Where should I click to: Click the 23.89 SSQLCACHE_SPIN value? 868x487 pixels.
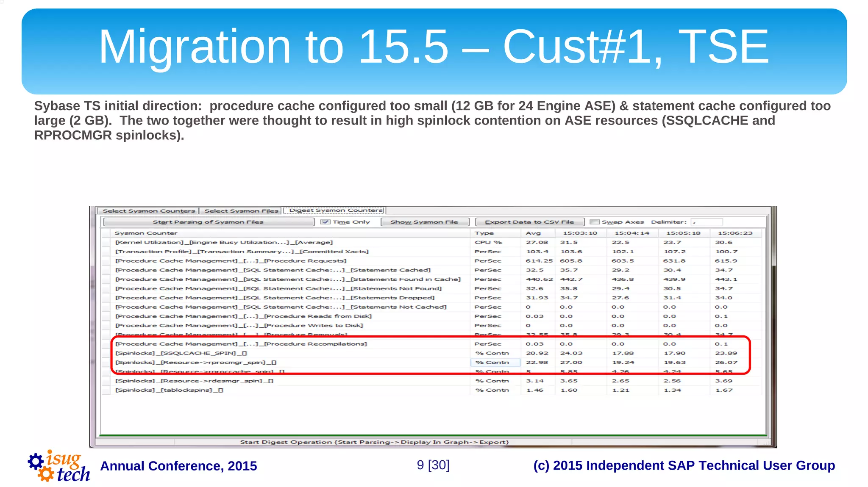click(x=726, y=353)
